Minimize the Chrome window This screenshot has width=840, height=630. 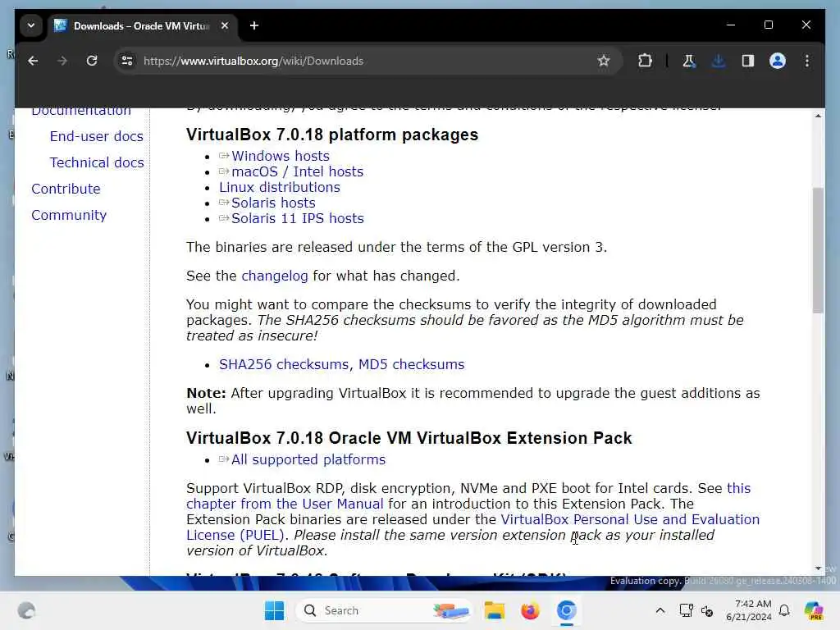(731, 25)
